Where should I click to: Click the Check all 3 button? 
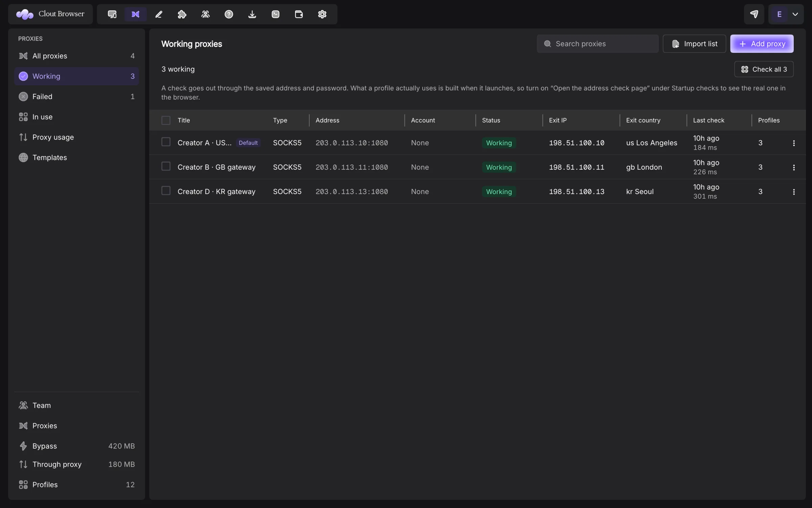click(764, 69)
